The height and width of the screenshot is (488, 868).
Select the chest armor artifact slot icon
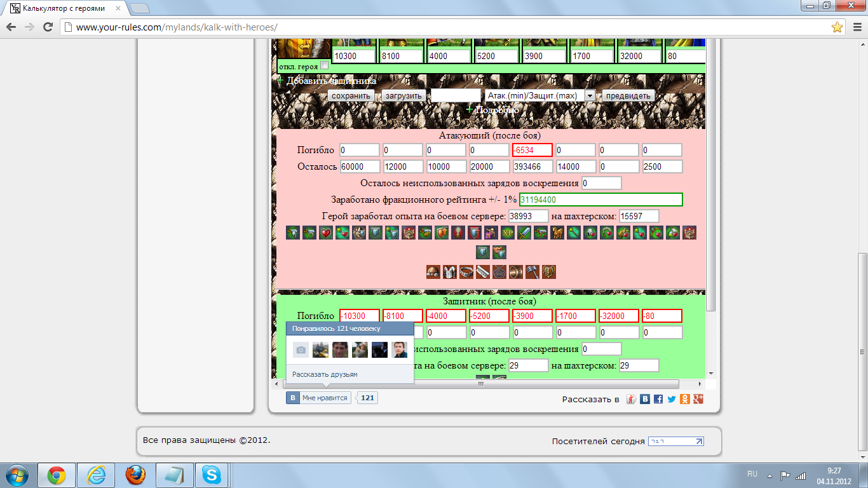pos(450,272)
